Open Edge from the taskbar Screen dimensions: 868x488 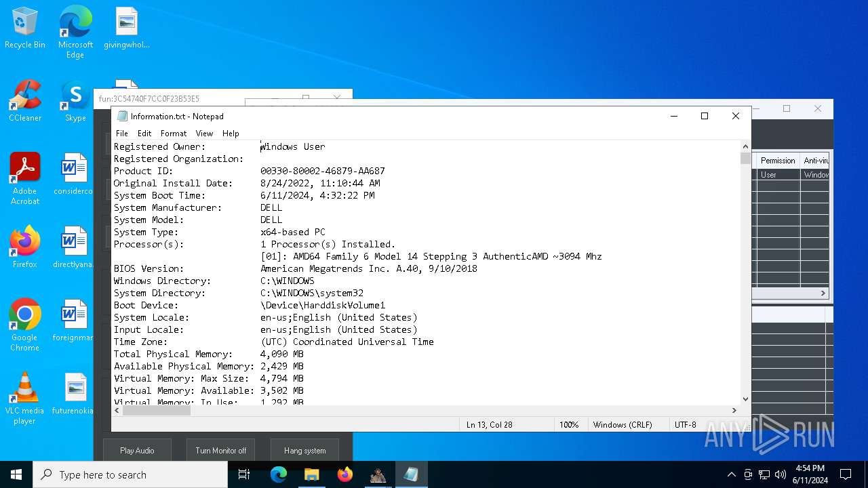tap(279, 474)
